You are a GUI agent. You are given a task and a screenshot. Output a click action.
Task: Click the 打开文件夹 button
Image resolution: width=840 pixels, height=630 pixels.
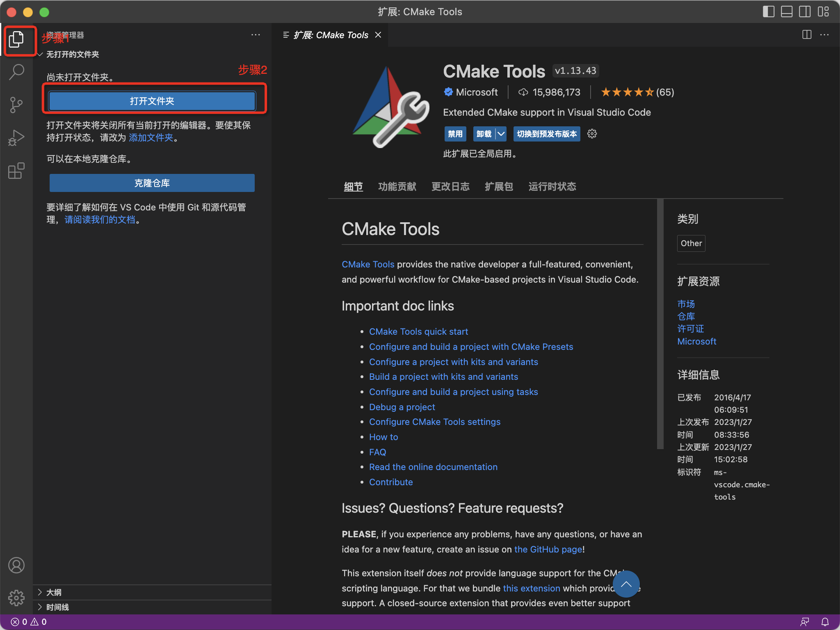point(152,101)
